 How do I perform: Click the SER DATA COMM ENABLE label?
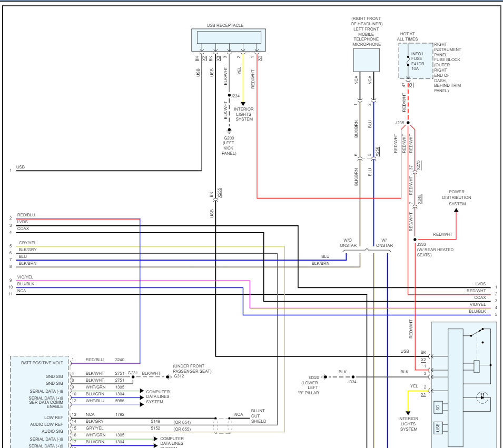pos(46,404)
